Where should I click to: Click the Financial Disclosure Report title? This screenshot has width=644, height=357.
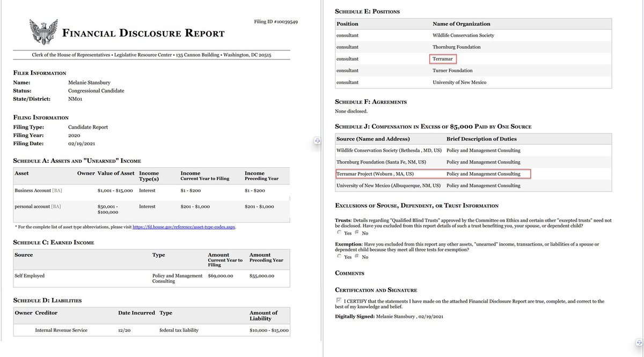(x=144, y=33)
